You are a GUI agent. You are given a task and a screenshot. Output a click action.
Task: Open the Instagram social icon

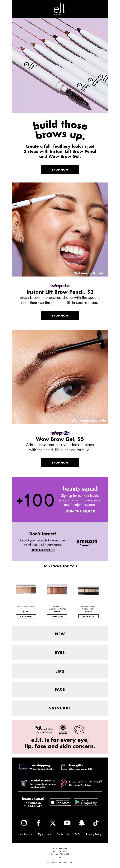click(24, 822)
